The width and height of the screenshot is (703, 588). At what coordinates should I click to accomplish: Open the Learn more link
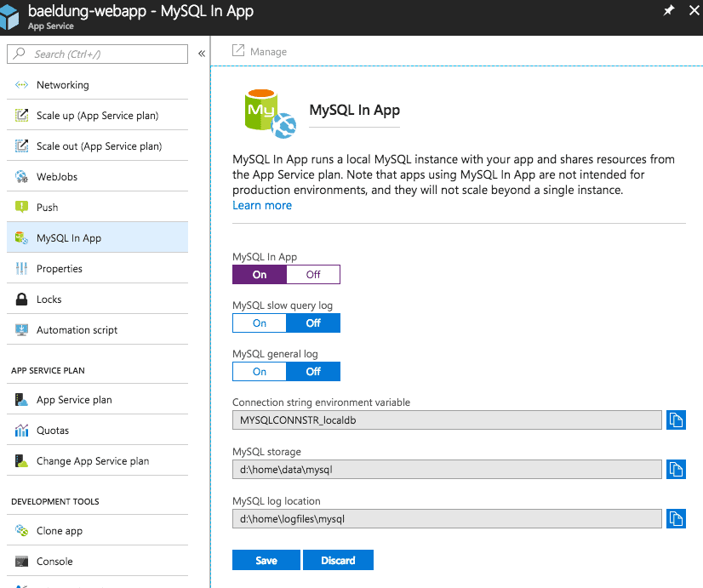(x=262, y=206)
